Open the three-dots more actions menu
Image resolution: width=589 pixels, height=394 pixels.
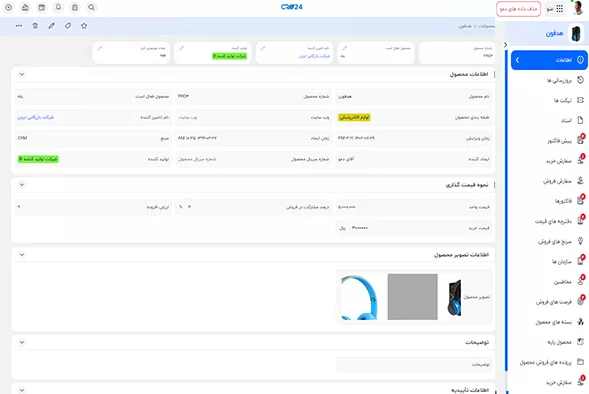tap(19, 26)
